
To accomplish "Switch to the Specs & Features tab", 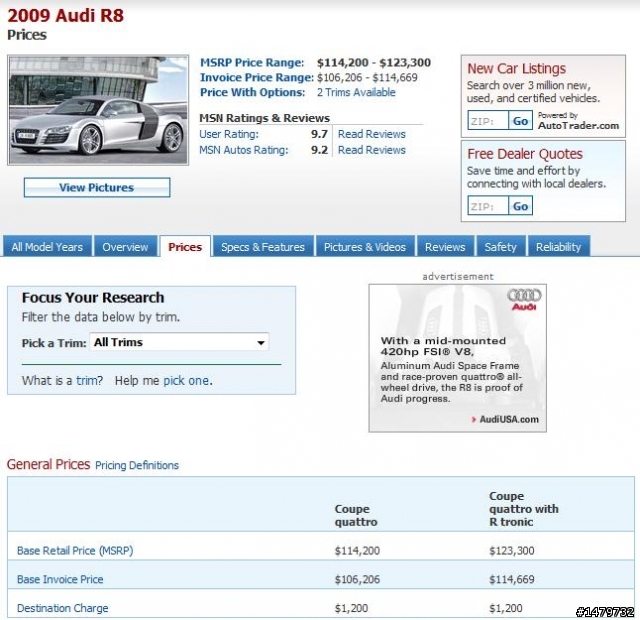I will [263, 247].
